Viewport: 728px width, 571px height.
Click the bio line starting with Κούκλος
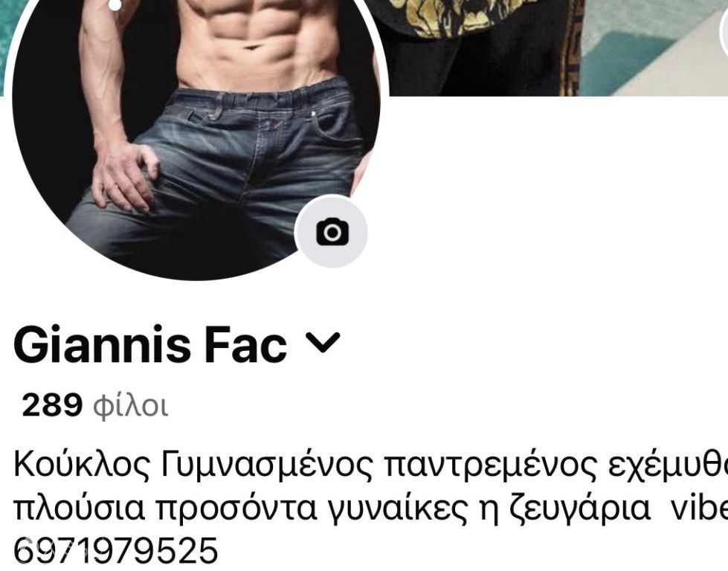click(371, 465)
